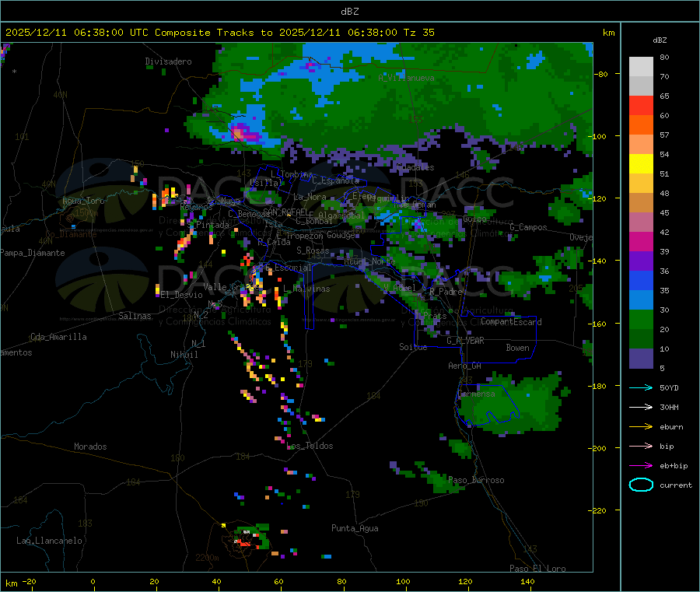The width and height of the screenshot is (700, 592).
Task: Click the timestamp header 'Composite Tracks' line
Action: pos(219,33)
